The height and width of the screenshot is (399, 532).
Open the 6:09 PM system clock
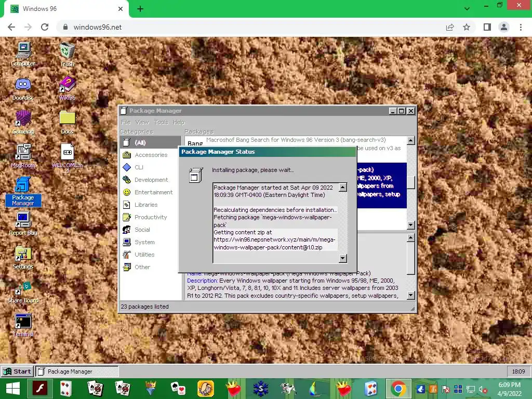coord(510,389)
